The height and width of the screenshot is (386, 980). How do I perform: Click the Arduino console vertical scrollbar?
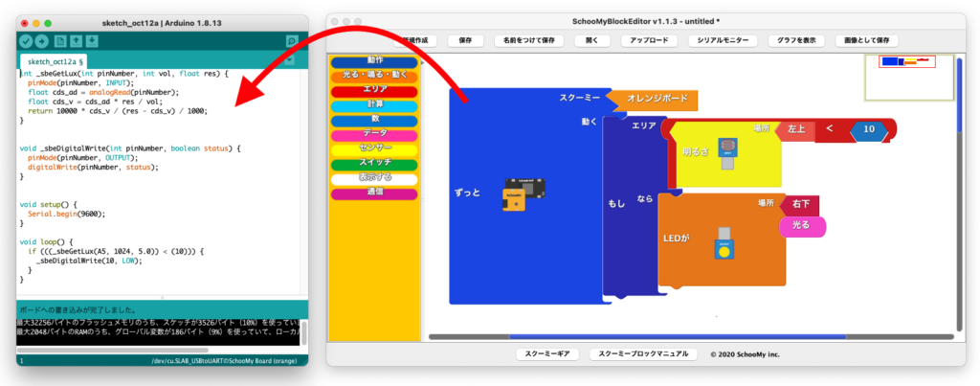click(303, 333)
